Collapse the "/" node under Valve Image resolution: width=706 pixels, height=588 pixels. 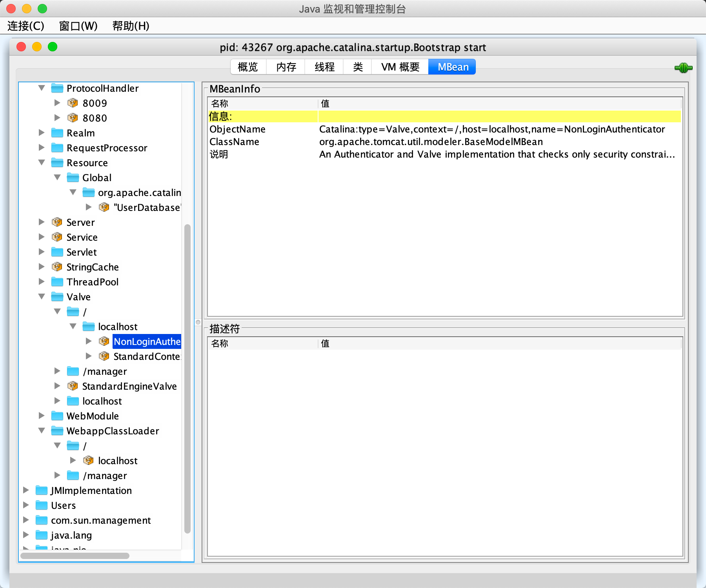tap(57, 312)
